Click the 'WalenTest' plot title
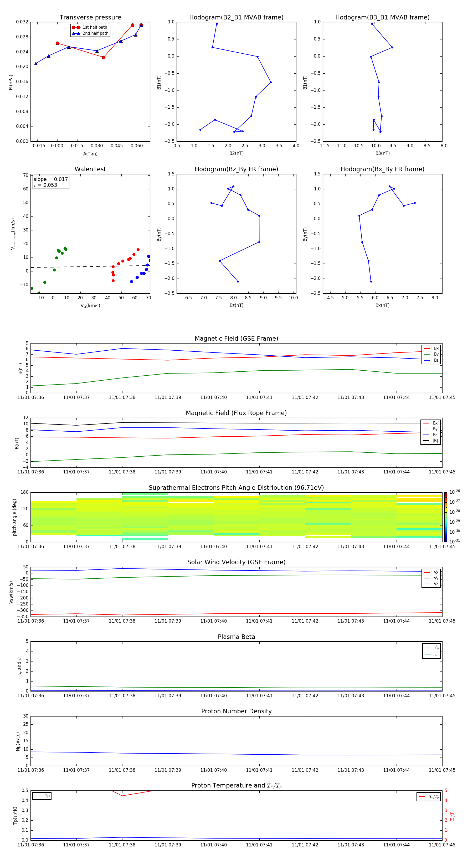 (x=90, y=169)
